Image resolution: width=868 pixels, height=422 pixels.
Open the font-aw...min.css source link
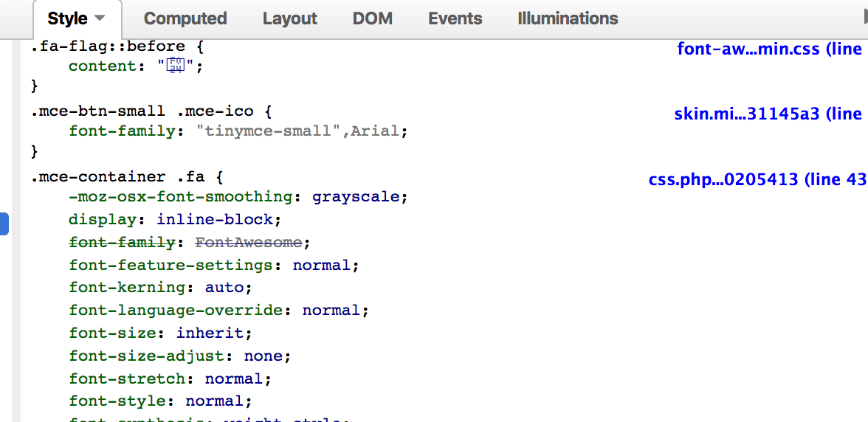click(x=769, y=49)
